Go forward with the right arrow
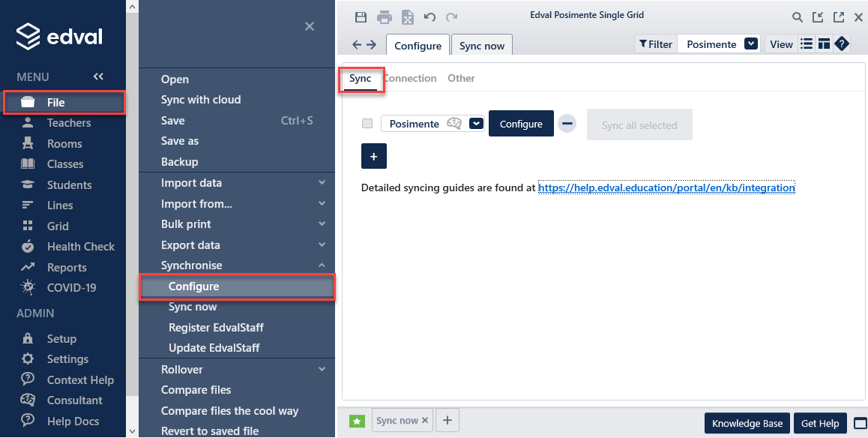The width and height of the screenshot is (868, 438). tap(372, 45)
